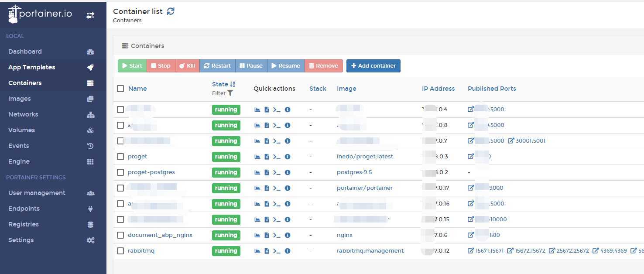Click the Restart button
This screenshot has width=644, height=274.
coord(217,66)
